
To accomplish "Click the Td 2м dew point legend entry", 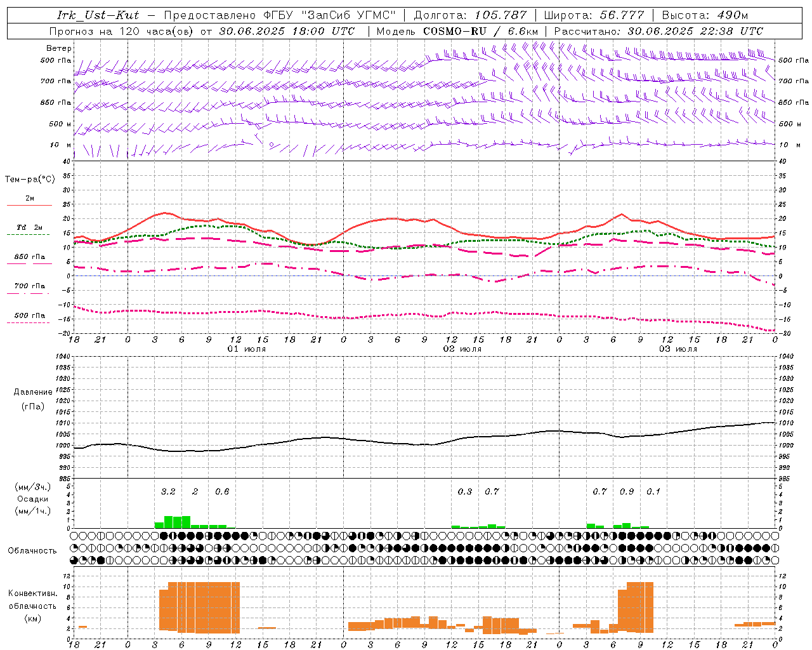I will pyautogui.click(x=29, y=227).
